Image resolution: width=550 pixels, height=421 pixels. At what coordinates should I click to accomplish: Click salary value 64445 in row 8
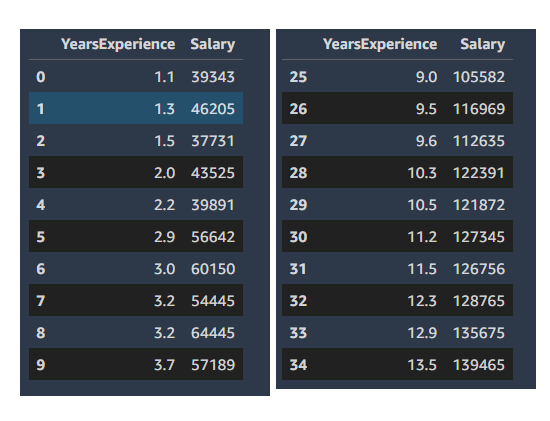coord(213,333)
